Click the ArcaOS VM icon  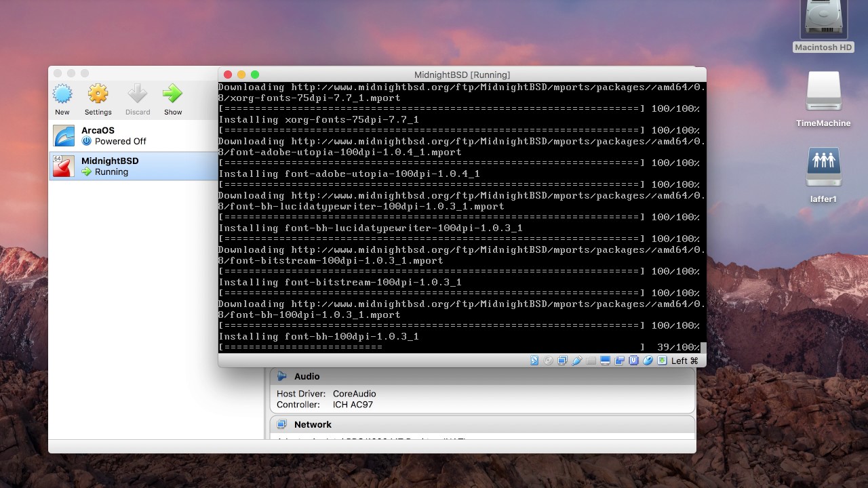(x=64, y=136)
